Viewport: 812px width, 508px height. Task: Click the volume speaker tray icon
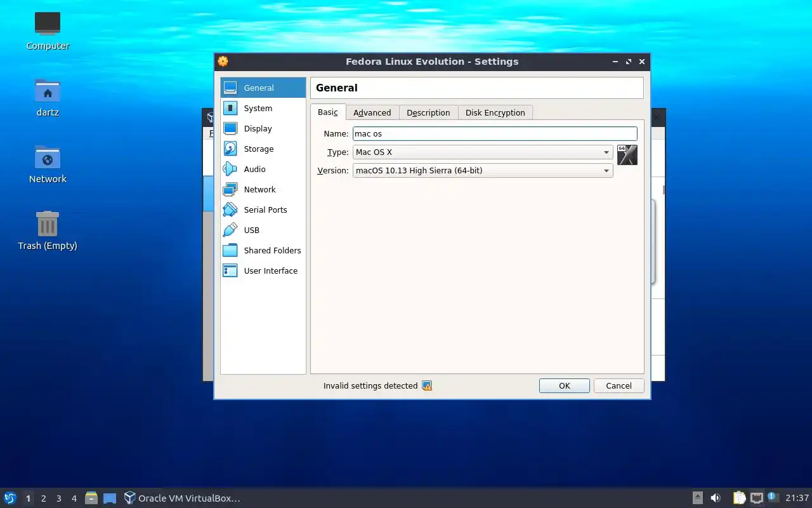(716, 498)
